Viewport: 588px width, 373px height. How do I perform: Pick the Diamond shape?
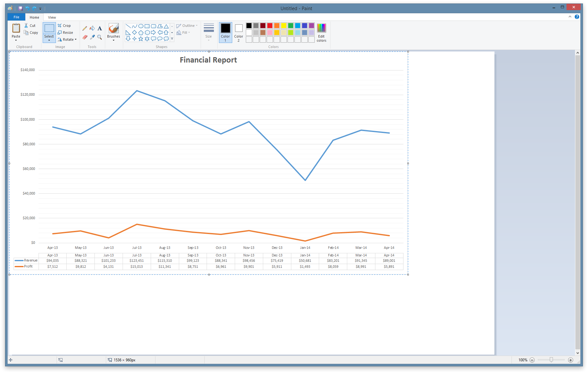pyautogui.click(x=135, y=33)
